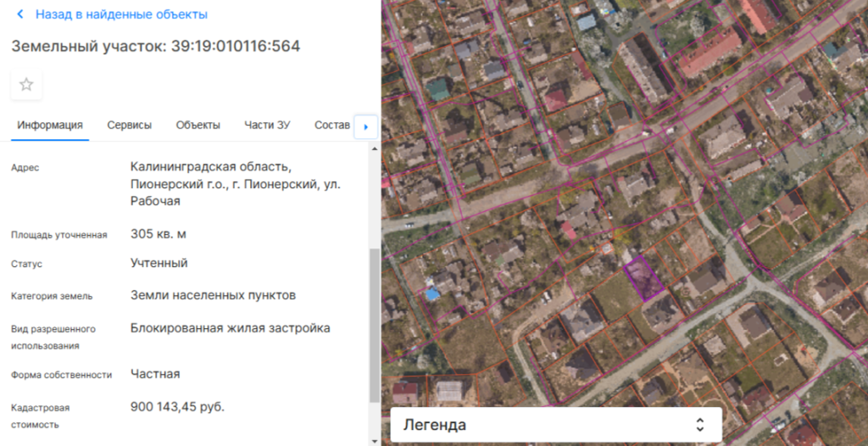The height and width of the screenshot is (446, 868).
Task: Click the 'Блокированная жилая застройка' value
Action: point(230,328)
